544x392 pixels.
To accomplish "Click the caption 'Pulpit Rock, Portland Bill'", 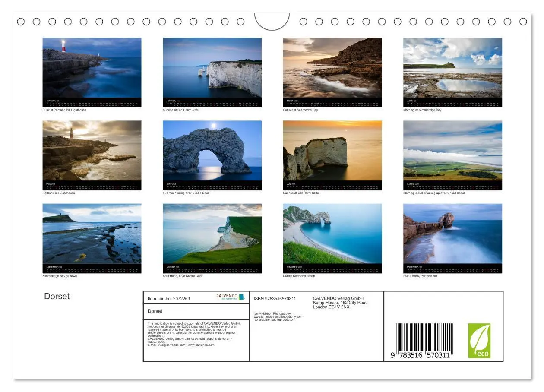I will click(420, 276).
